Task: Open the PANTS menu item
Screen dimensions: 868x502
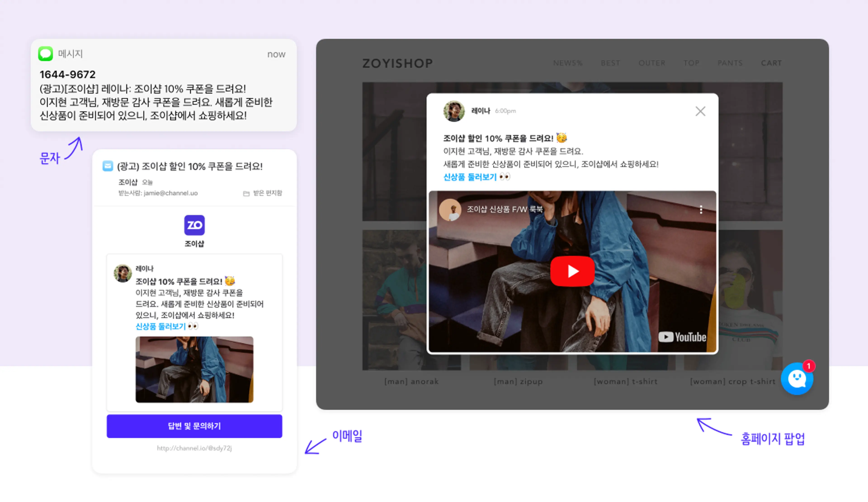Action: [x=730, y=63]
